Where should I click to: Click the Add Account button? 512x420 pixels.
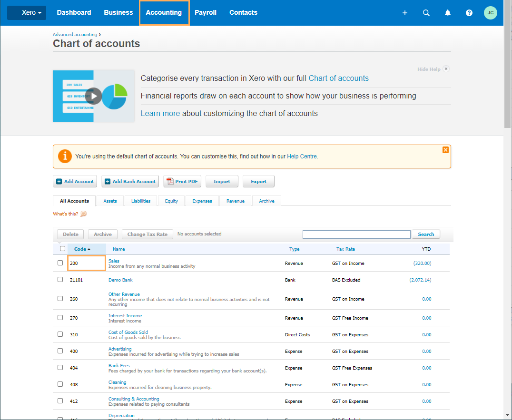click(75, 181)
